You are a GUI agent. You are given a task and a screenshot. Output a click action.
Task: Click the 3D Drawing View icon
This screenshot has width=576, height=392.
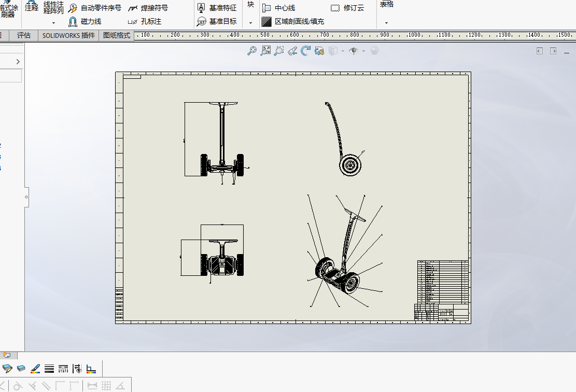coord(319,51)
